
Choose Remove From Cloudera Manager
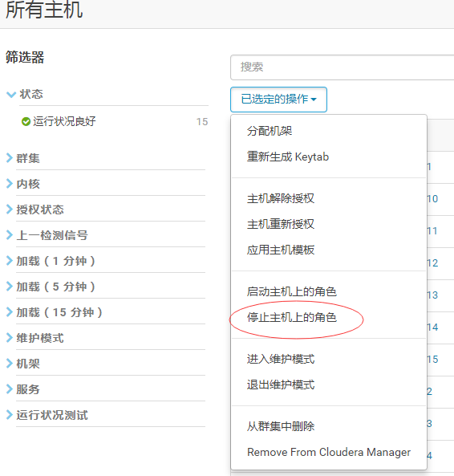[x=329, y=452]
